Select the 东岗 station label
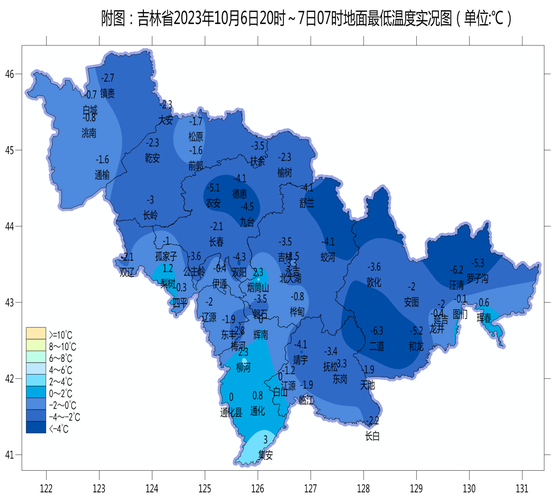The image size is (553, 500). (340, 379)
